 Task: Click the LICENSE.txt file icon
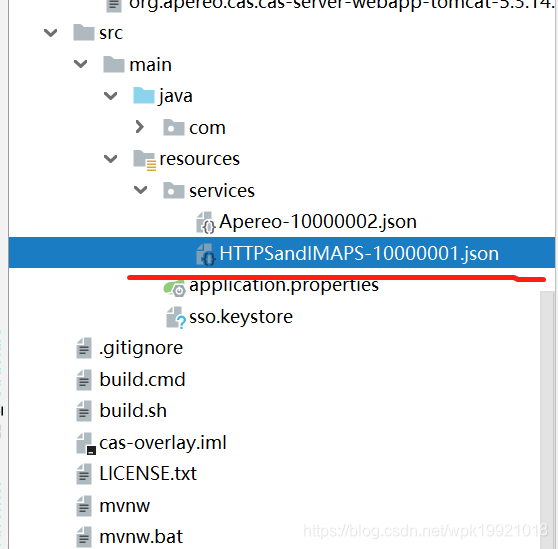(84, 474)
